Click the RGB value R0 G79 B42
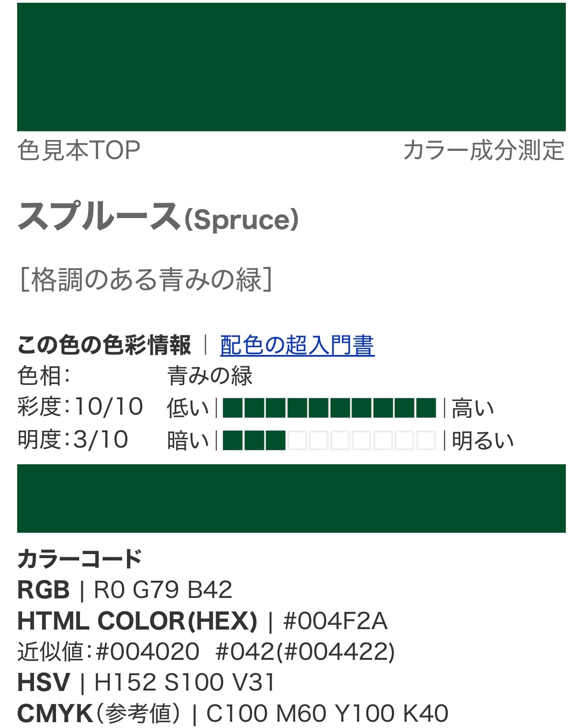Viewport: 583px width, 728px height. tap(163, 590)
